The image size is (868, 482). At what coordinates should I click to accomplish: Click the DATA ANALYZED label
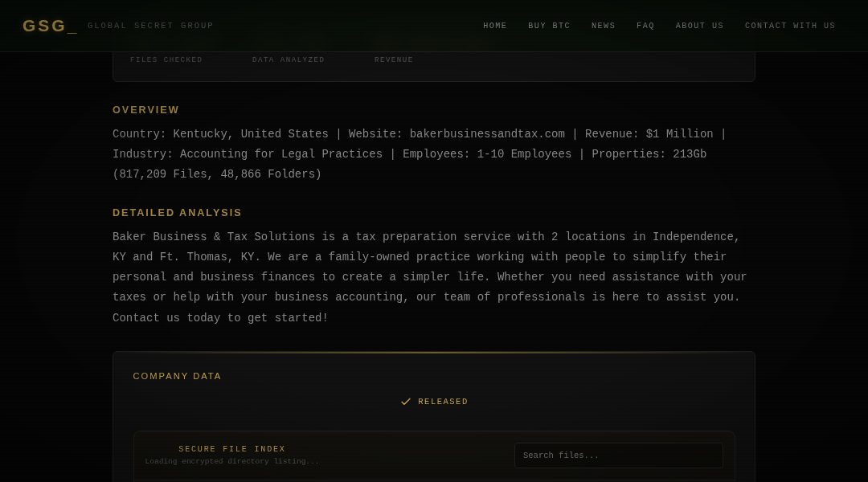289,59
